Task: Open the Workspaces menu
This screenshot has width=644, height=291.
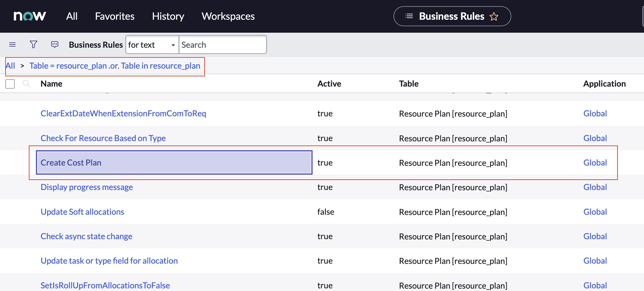Action: [228, 16]
